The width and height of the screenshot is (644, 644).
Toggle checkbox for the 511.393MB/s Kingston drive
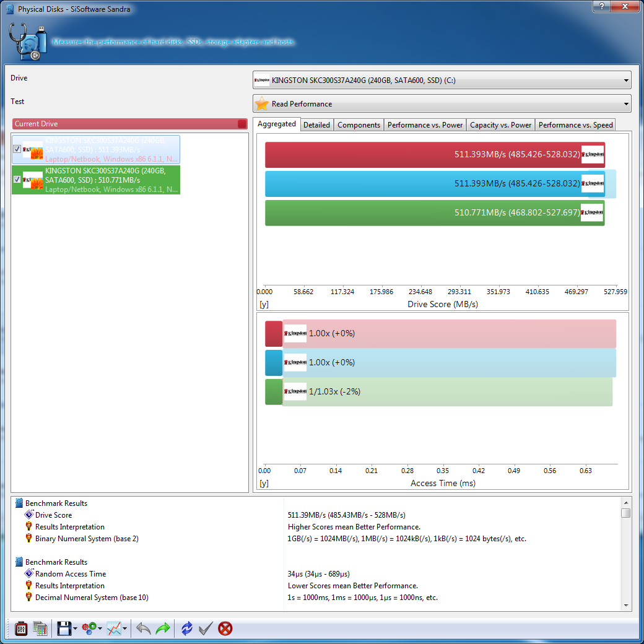pos(17,149)
